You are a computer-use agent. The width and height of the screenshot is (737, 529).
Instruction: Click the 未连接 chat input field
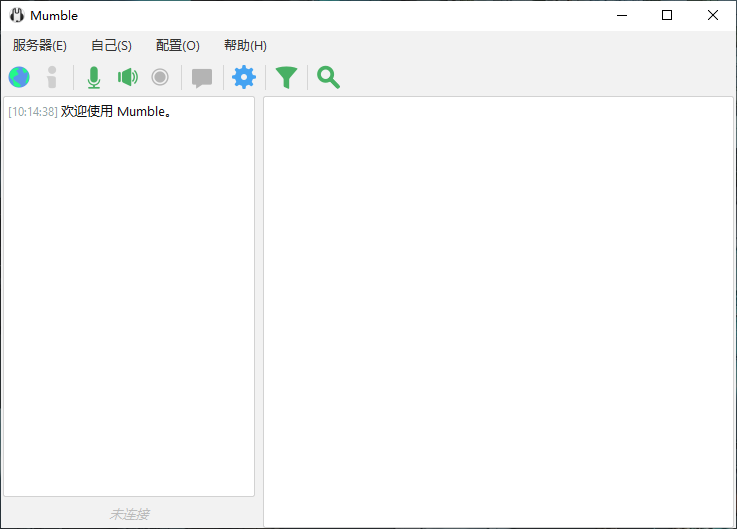pyautogui.click(x=129, y=514)
